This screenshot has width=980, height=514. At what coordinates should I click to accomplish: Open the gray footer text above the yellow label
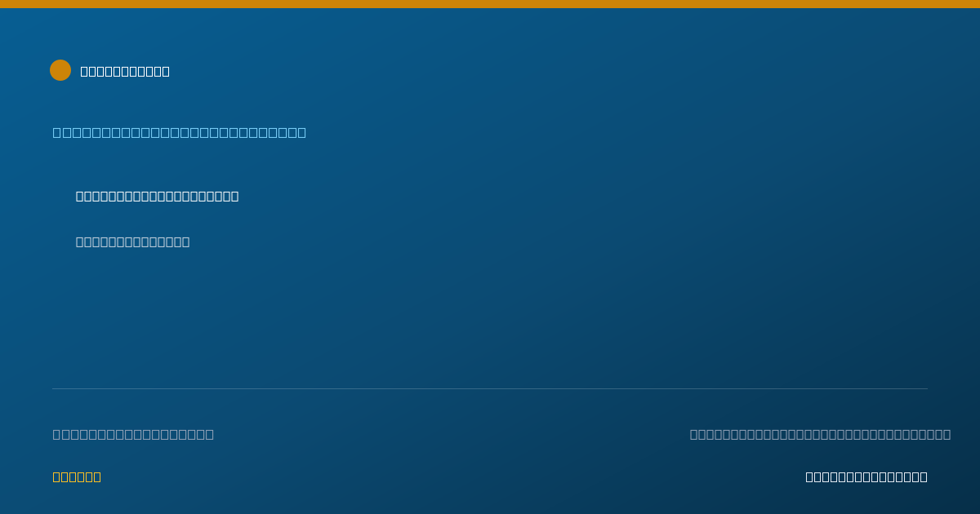click(x=133, y=434)
